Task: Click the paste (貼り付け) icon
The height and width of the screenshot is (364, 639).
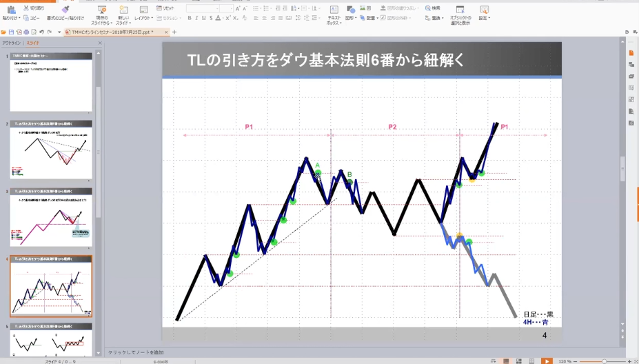Action: click(x=10, y=10)
